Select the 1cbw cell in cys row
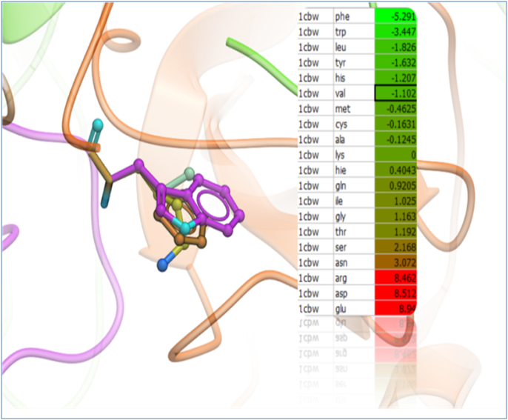508x420 pixels. 315,124
